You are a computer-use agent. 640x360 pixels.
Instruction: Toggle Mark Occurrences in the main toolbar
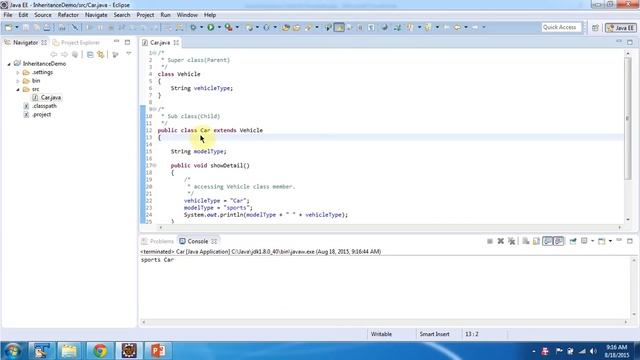[339, 27]
